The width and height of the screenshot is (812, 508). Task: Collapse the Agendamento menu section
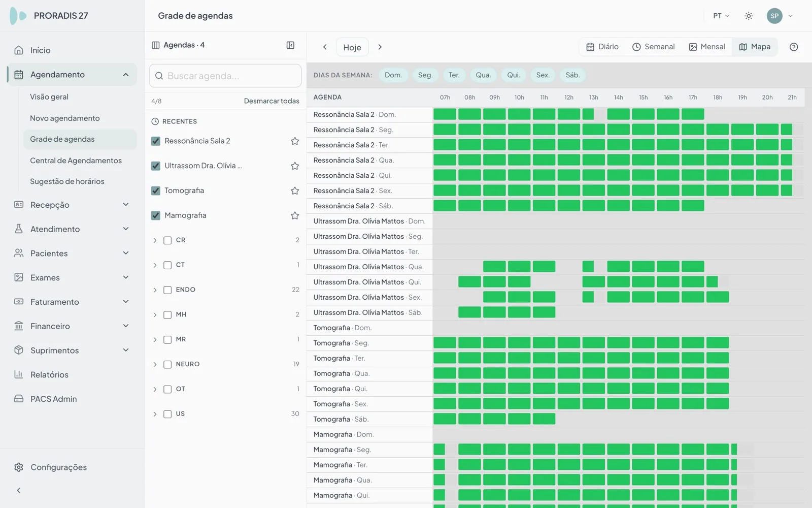(x=126, y=75)
